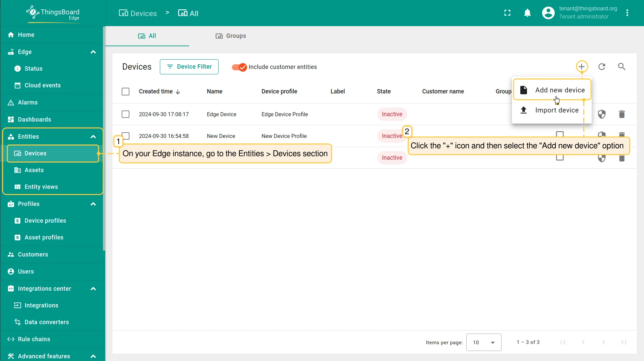Open notifications bell
The image size is (644, 361).
point(527,13)
